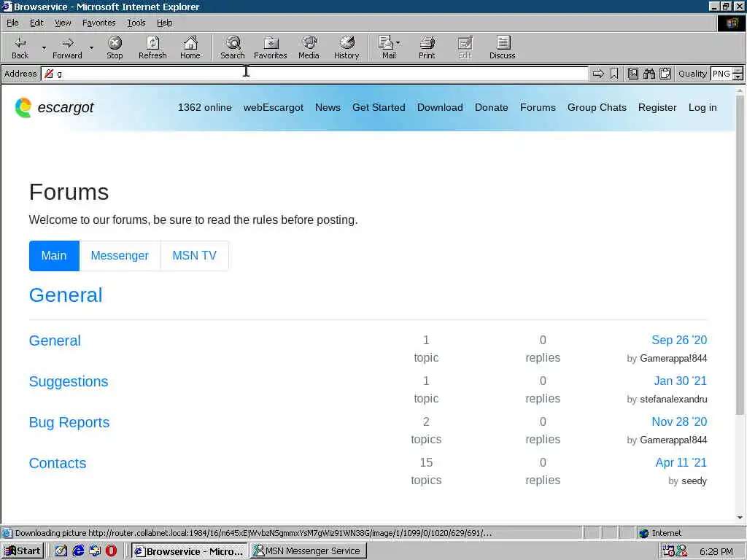Open the Contacts forum link
The height and width of the screenshot is (560, 747).
(x=58, y=463)
